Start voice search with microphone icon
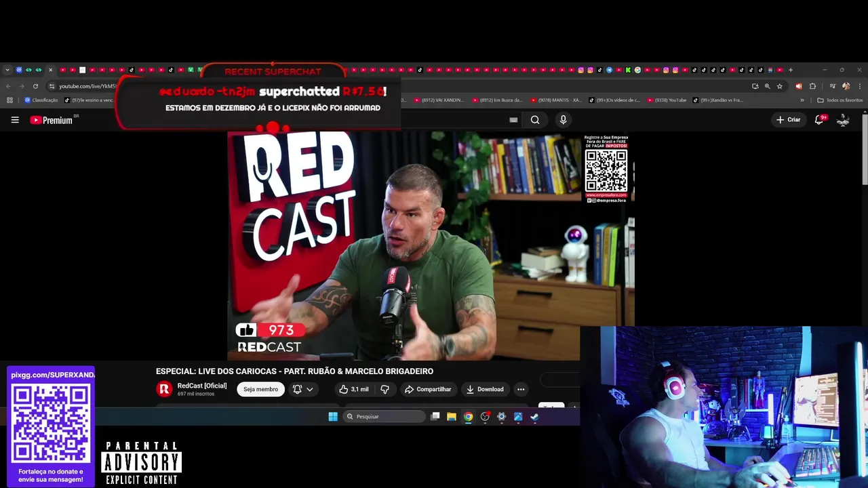This screenshot has height=488, width=868. coord(563,120)
